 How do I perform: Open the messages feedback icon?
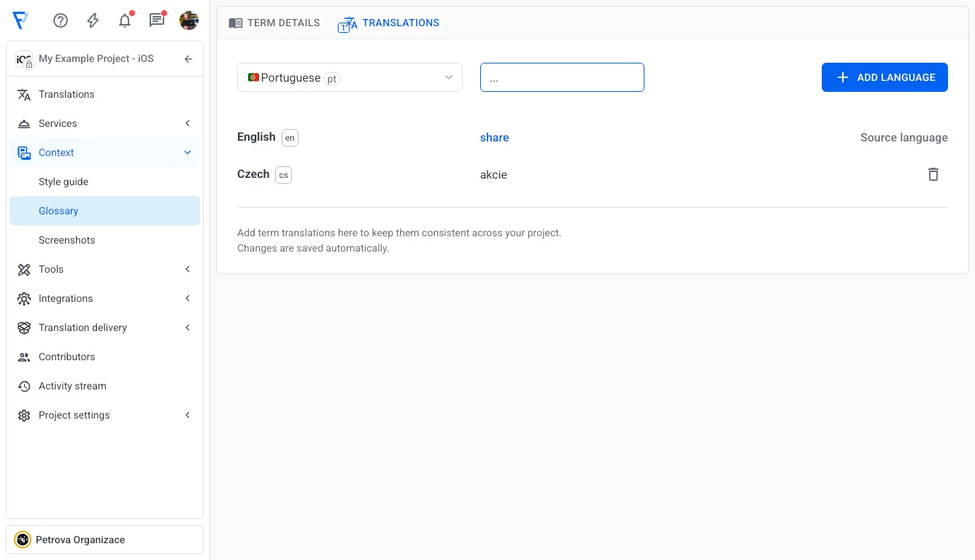click(x=156, y=20)
